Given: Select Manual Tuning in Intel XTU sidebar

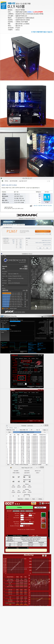Looking at the screenshot, I should click(x=4, y=322).
